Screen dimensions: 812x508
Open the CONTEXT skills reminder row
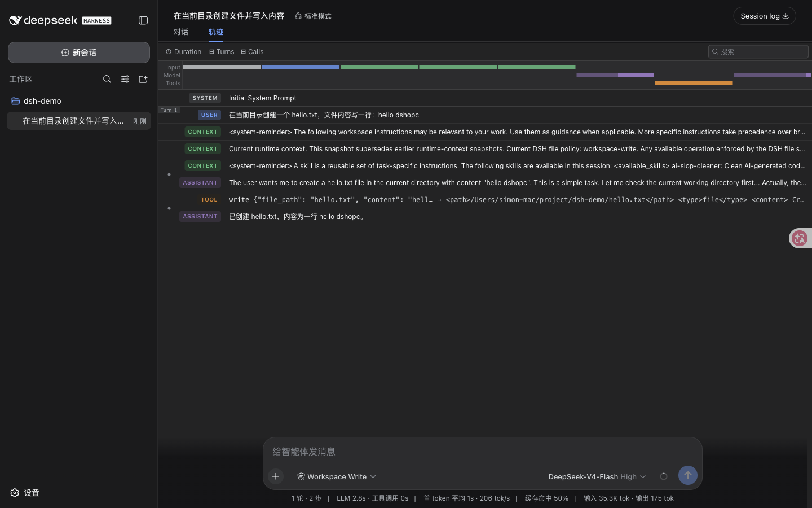(485, 166)
